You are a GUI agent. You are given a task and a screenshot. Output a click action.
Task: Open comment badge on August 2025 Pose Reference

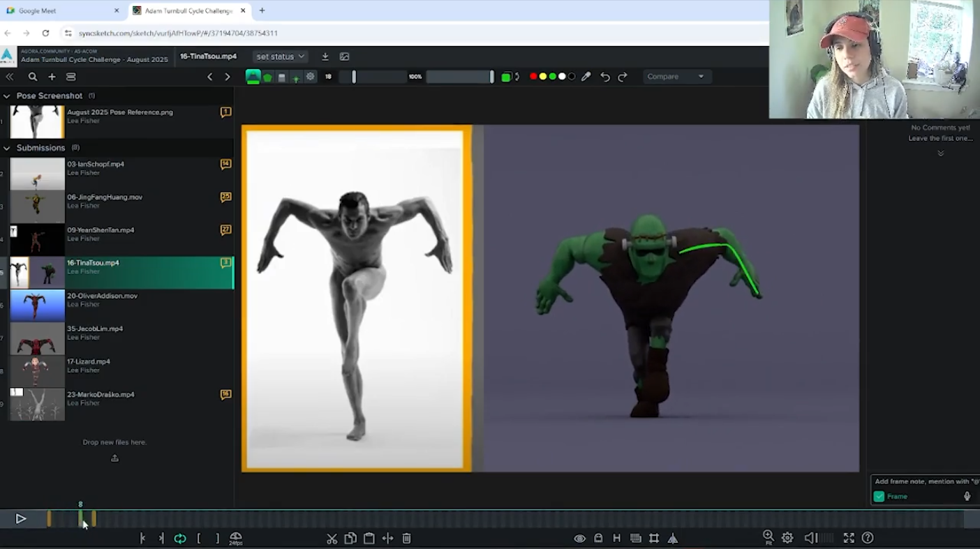225,112
